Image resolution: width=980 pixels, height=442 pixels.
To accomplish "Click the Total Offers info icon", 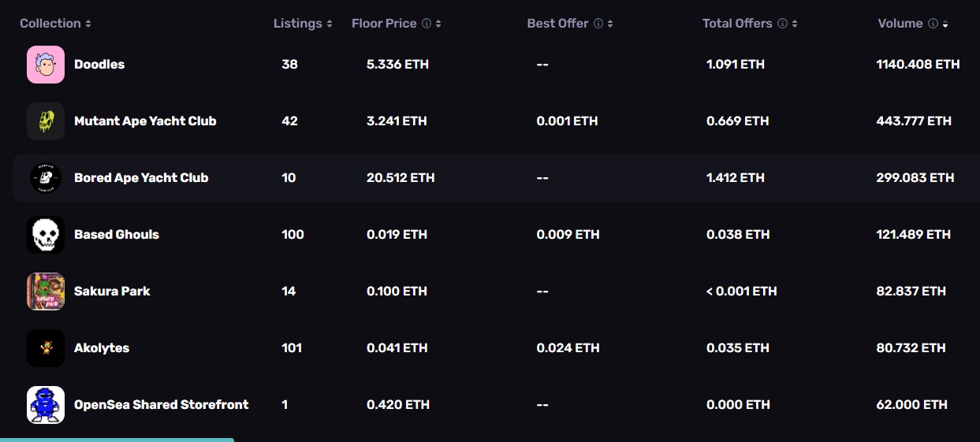I will coord(782,24).
